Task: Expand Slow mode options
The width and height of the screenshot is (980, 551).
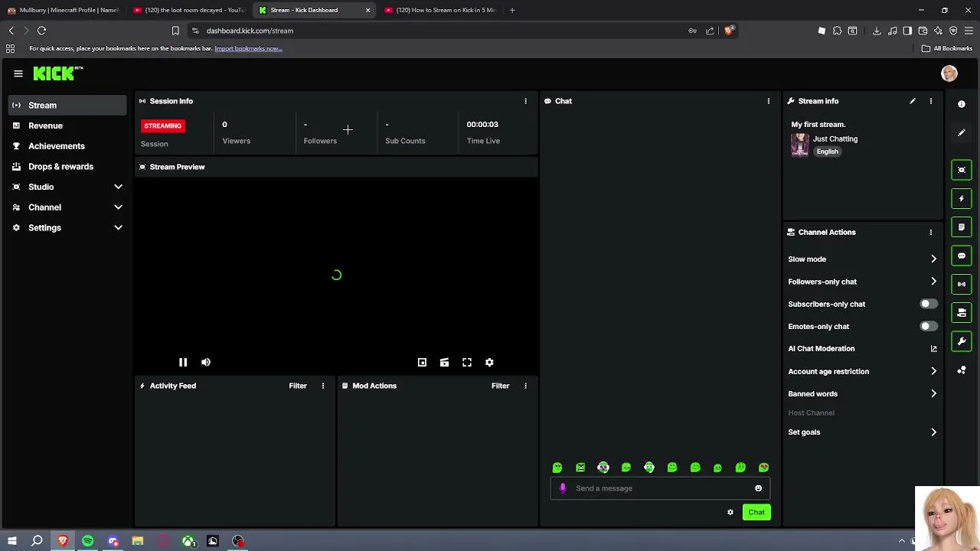Action: [933, 259]
